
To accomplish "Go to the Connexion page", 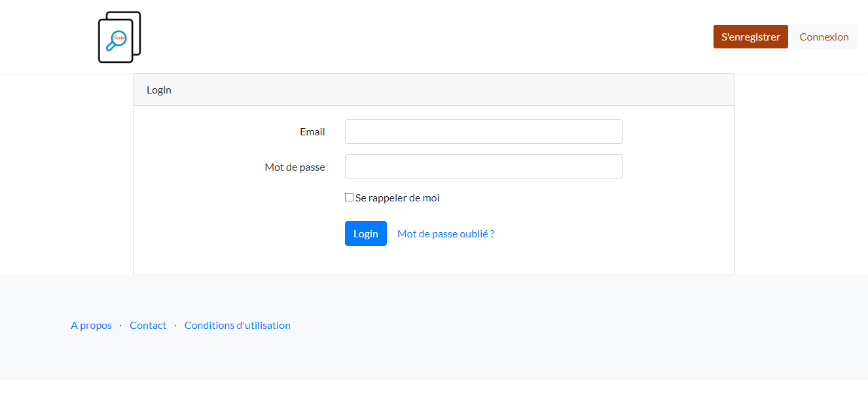I will point(824,37).
